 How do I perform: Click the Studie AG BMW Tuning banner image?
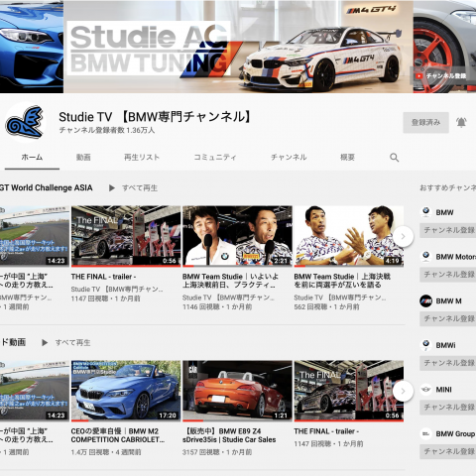coord(238,47)
